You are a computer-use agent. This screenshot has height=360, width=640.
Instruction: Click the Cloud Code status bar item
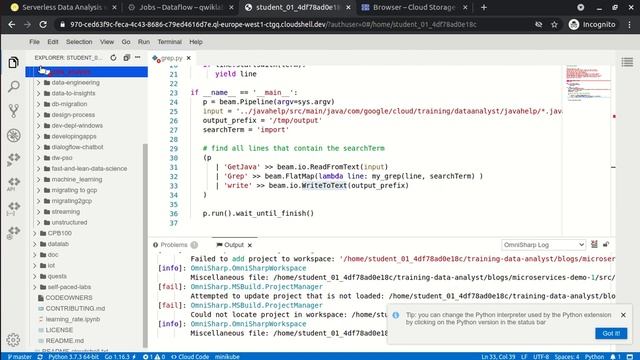(190, 356)
